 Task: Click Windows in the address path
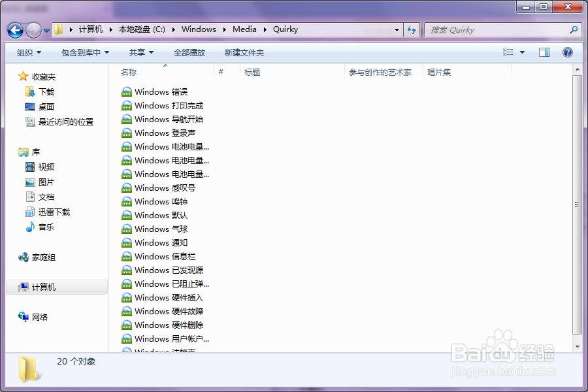coord(199,29)
